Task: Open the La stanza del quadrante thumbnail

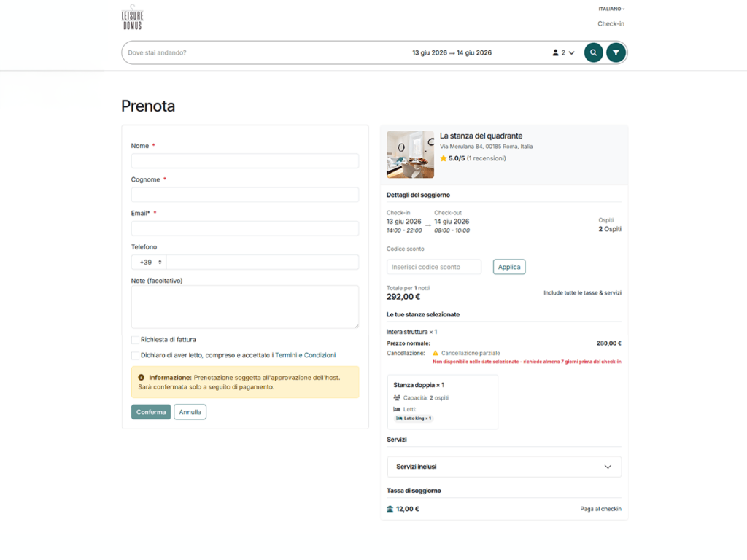Action: (x=410, y=155)
